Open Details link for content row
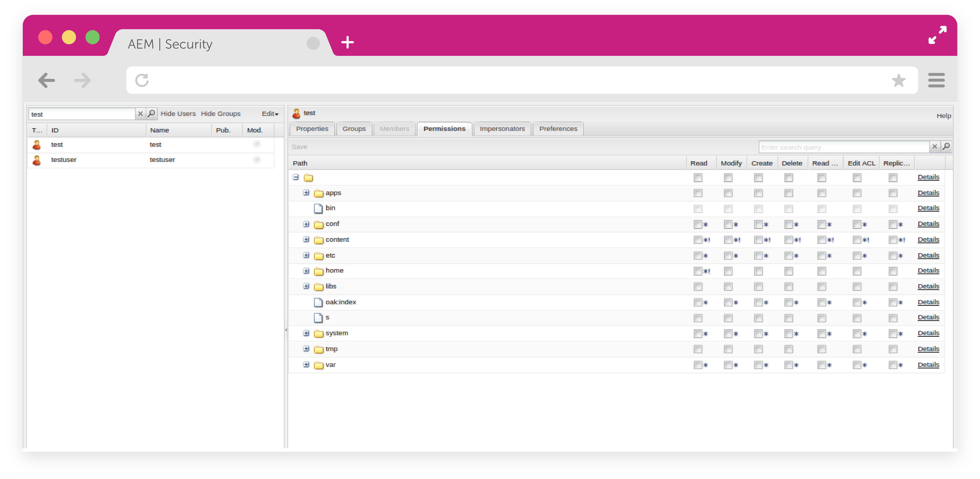This screenshot has height=479, width=980. pyautogui.click(x=928, y=240)
